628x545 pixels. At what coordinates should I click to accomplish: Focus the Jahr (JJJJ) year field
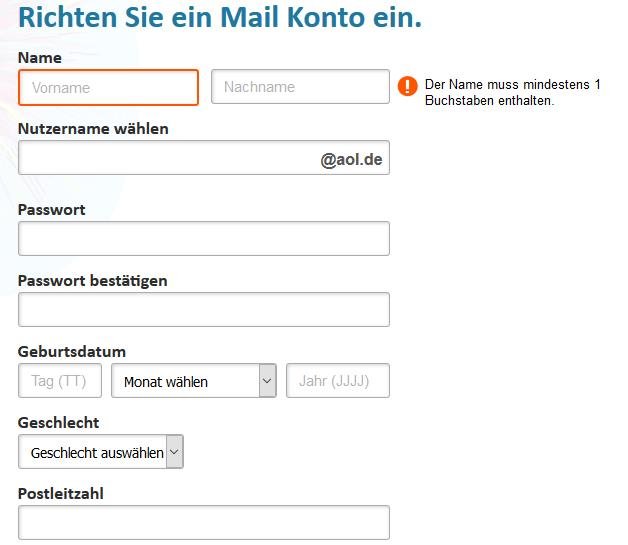tap(338, 381)
